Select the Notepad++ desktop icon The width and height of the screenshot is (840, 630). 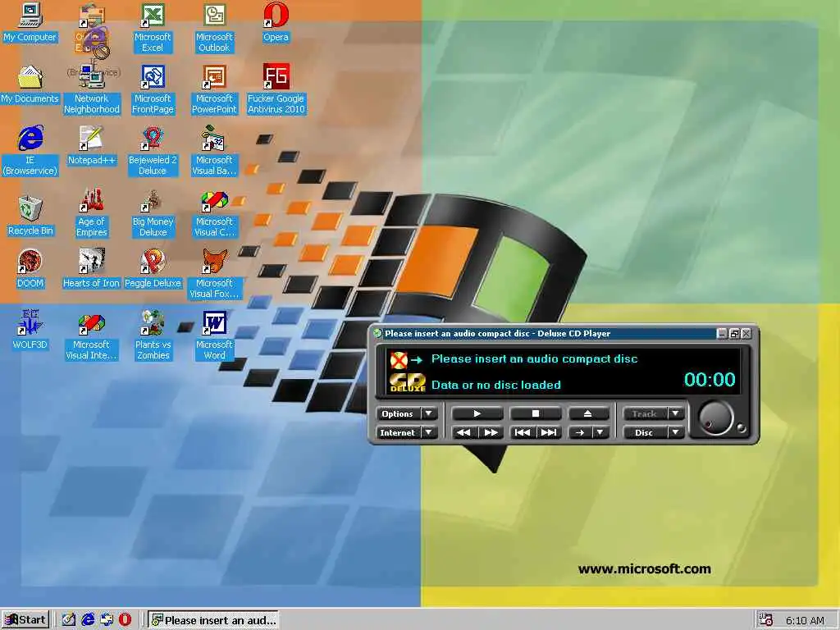click(x=92, y=146)
